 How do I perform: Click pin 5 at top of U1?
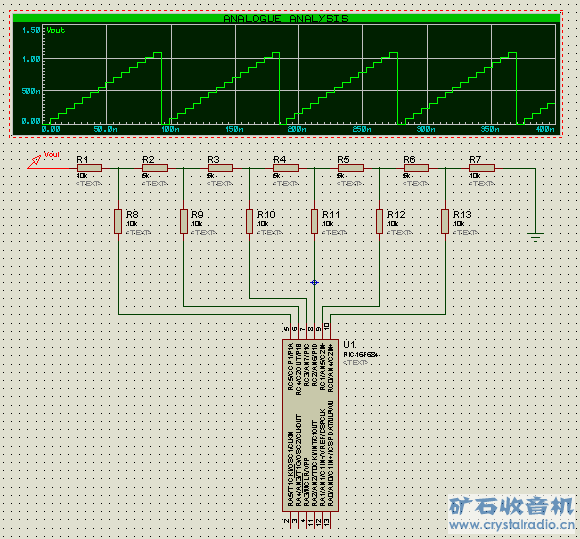pos(286,329)
